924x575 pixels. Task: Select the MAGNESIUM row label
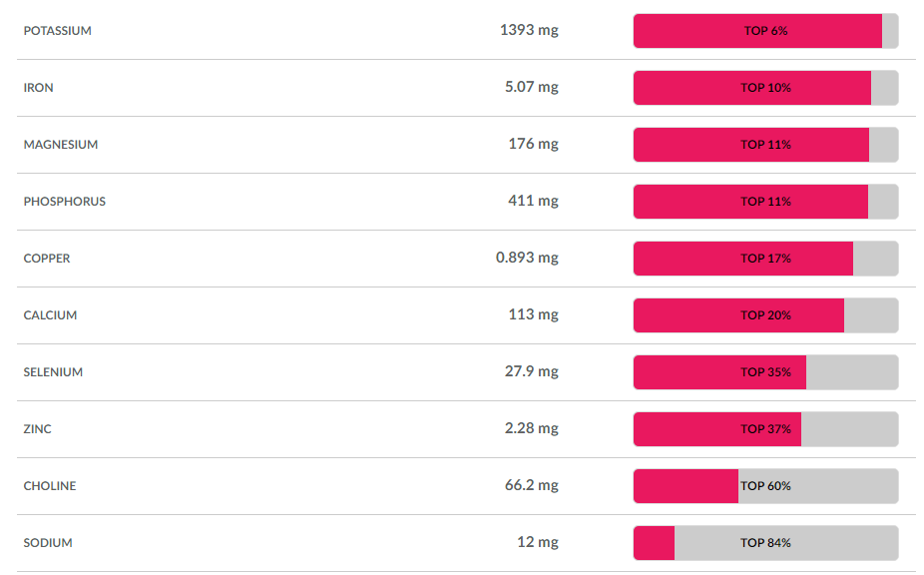61,145
